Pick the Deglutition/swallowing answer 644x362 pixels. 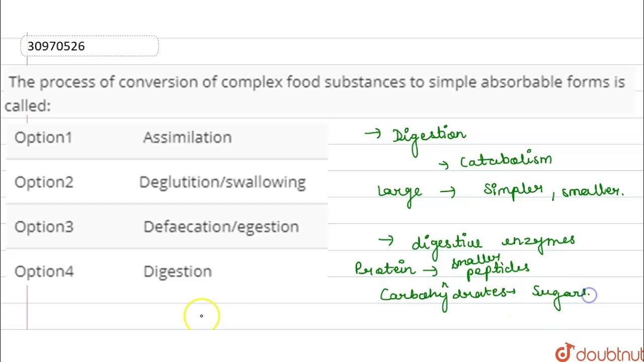(222, 182)
